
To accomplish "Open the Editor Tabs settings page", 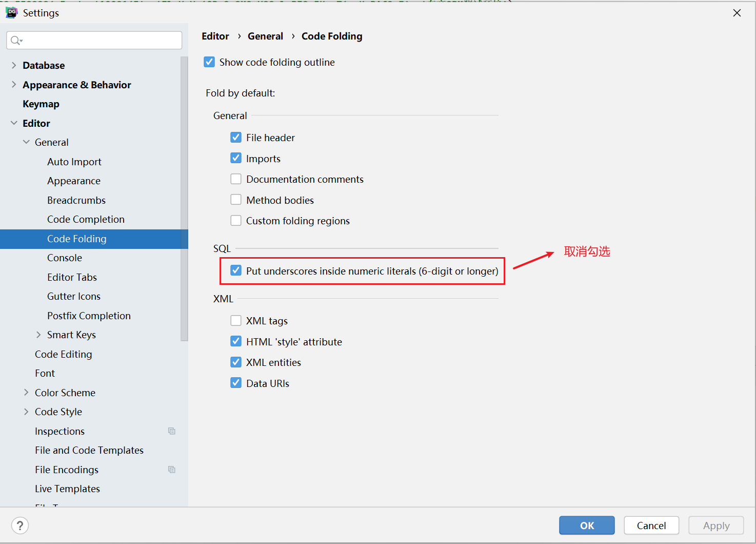I will click(72, 277).
